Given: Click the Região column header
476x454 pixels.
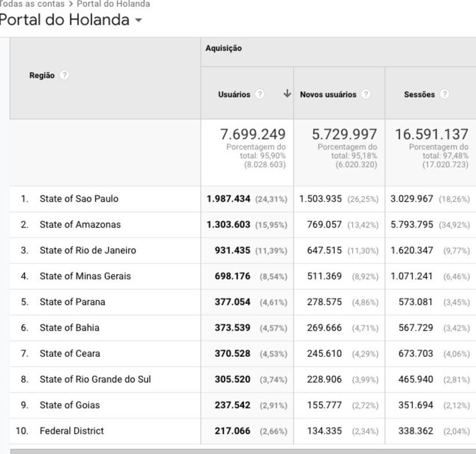Looking at the screenshot, I should 42,75.
